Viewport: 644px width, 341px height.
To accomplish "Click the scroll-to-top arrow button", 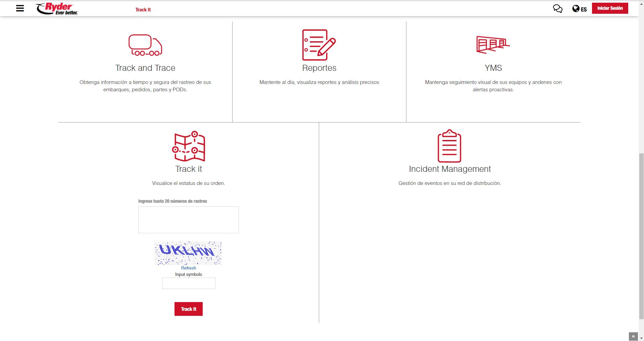I will pos(633,336).
